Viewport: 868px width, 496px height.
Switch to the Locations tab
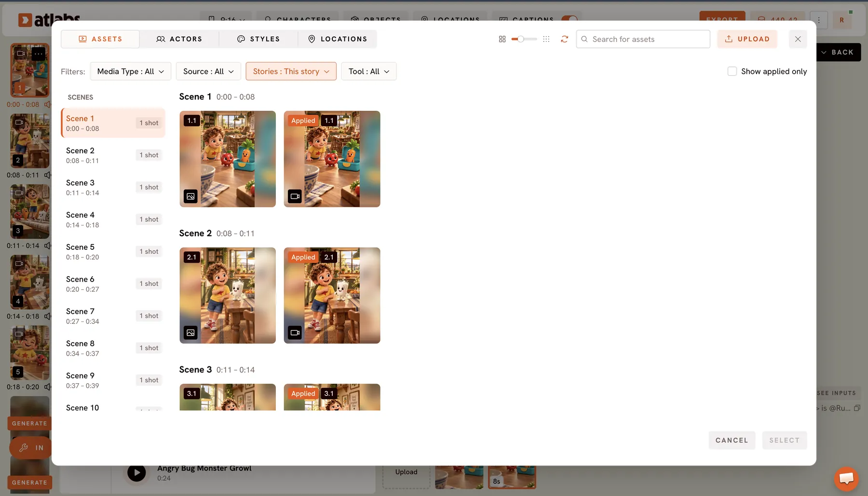click(338, 39)
